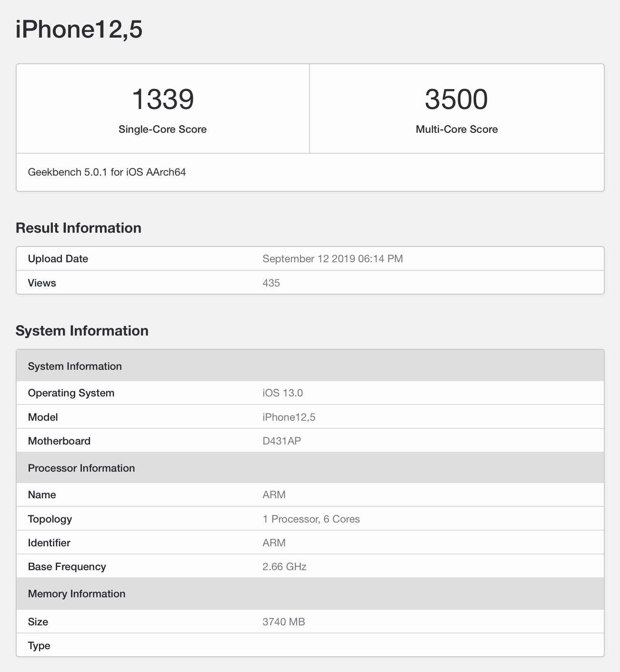Viewport: 620px width, 672px height.
Task: Click the Result Information heading
Action: [79, 228]
